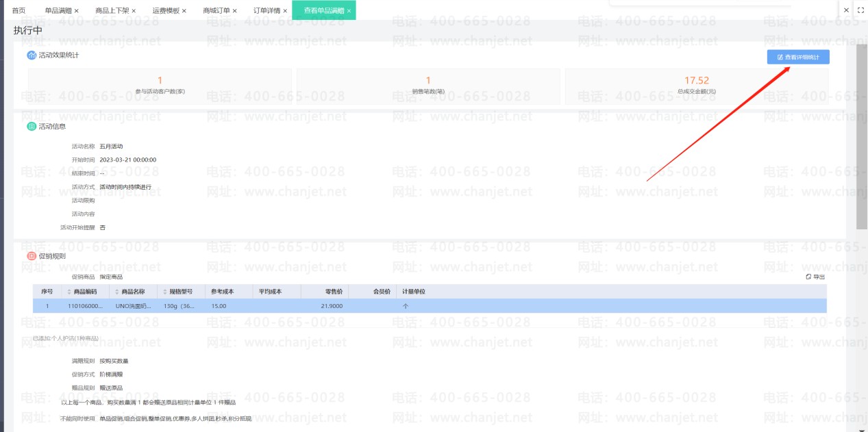Close the 订单详情 tab
The image size is (868, 432).
[285, 11]
